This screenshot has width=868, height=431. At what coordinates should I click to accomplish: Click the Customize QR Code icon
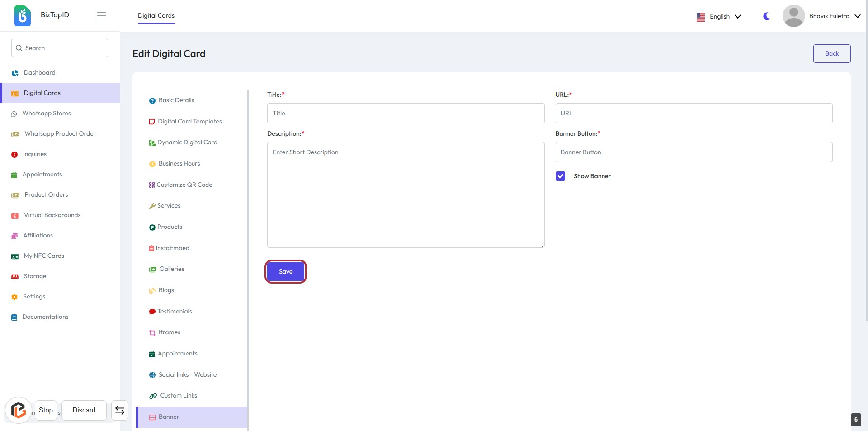point(152,185)
